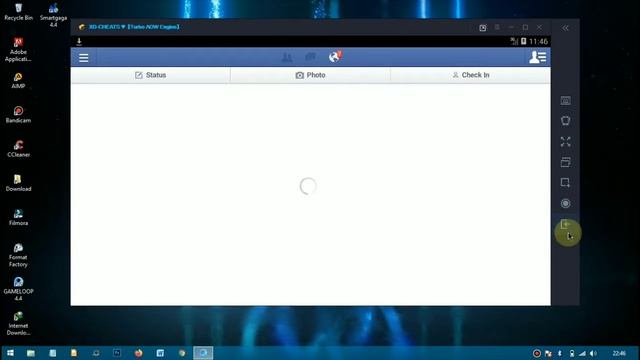Tap the Photo tab
The image size is (640, 360).
(310, 75)
